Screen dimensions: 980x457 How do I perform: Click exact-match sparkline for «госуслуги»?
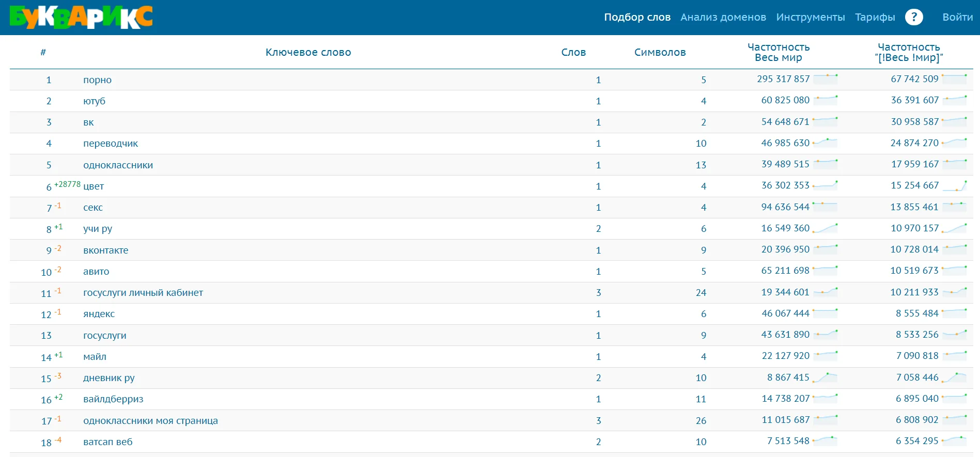(954, 335)
